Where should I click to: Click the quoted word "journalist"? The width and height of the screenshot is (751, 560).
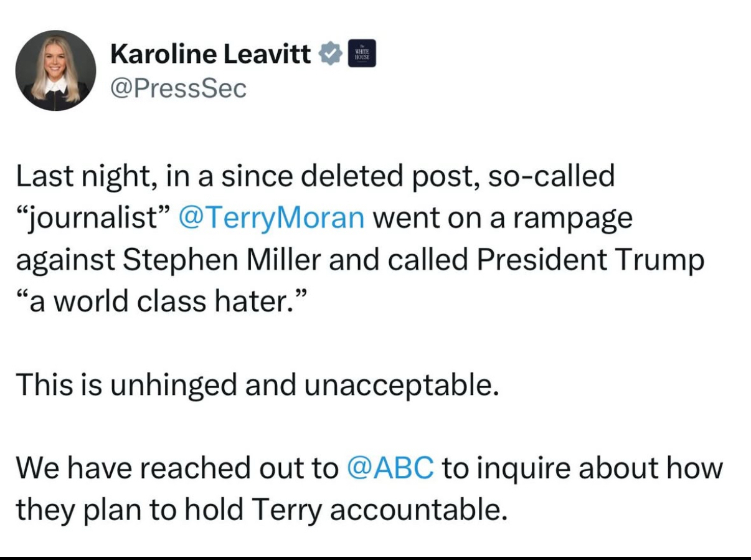pos(93,218)
